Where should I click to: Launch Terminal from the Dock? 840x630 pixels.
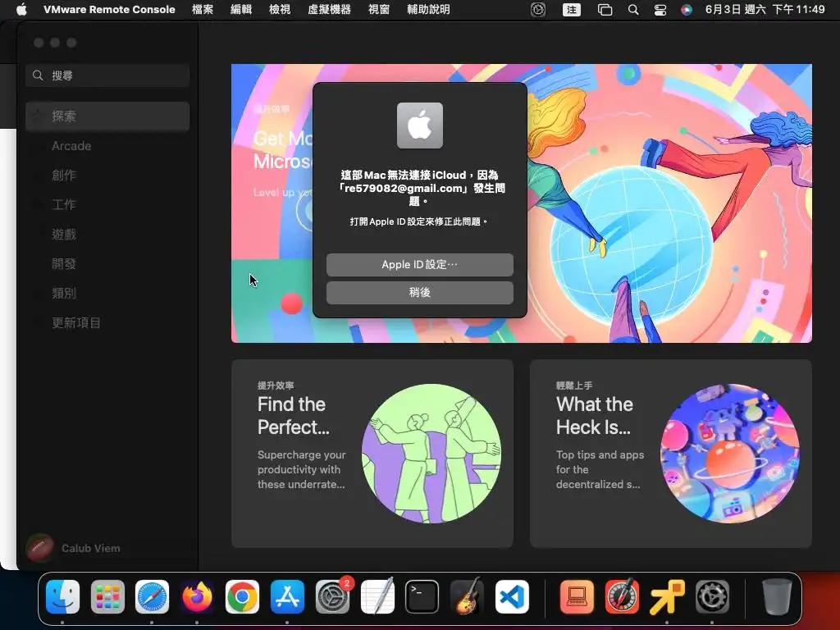pyautogui.click(x=422, y=597)
